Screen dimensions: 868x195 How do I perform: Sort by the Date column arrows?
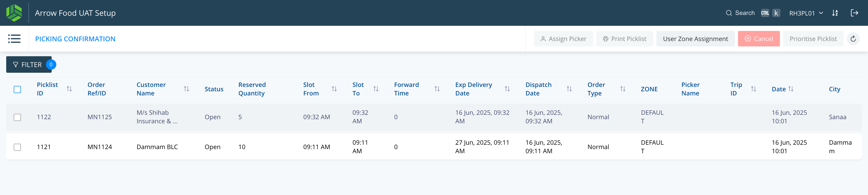click(x=791, y=89)
